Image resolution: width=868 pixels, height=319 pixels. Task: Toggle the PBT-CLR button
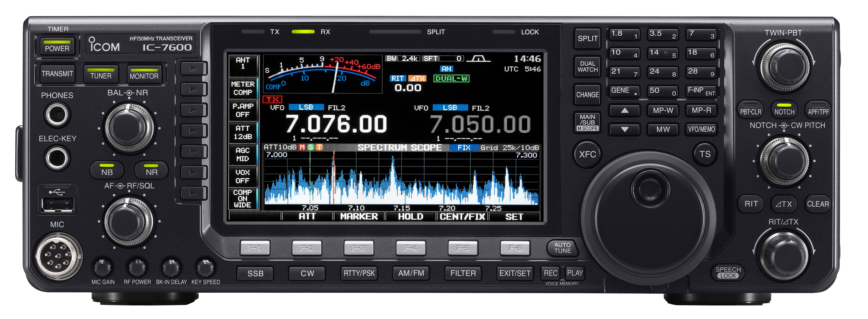(750, 109)
